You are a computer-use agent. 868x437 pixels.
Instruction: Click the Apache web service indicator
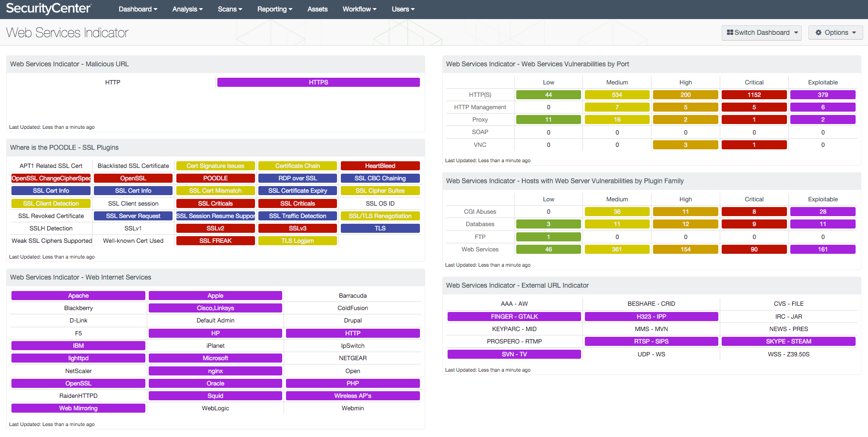(78, 296)
